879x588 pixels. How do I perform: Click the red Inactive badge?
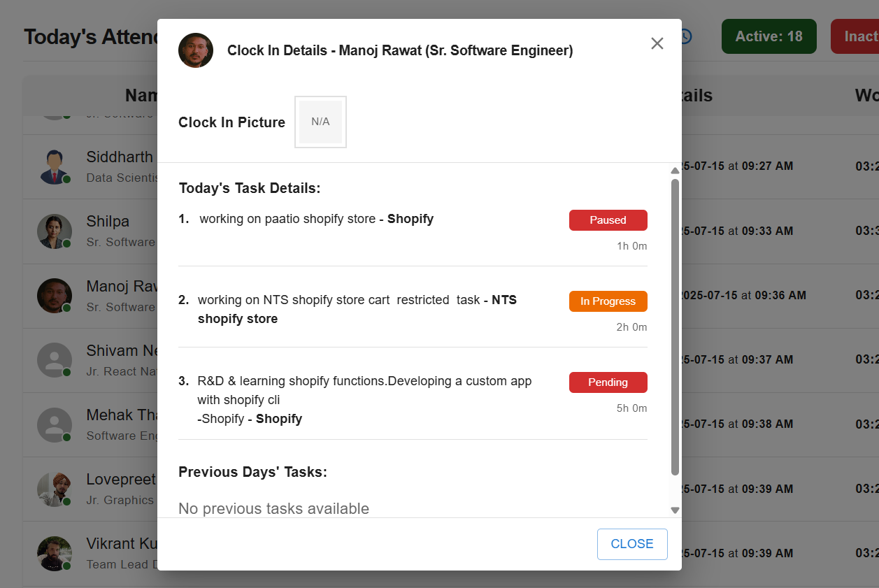pyautogui.click(x=855, y=36)
